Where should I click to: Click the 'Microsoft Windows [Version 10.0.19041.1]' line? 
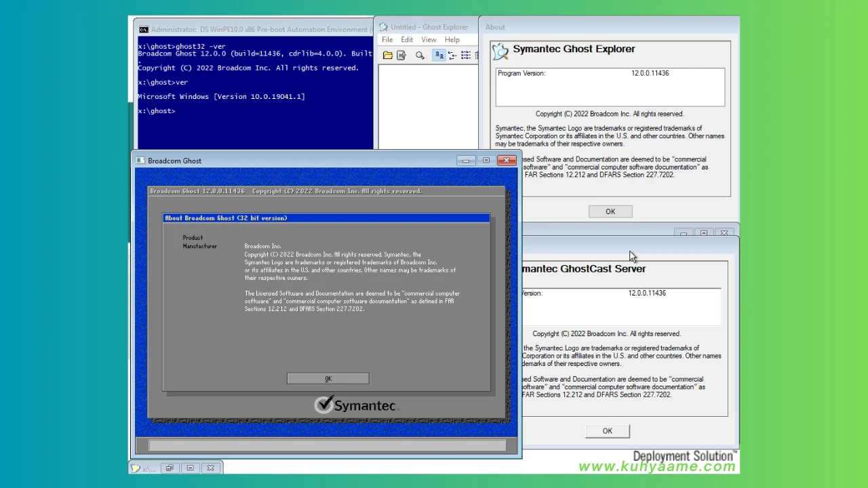tap(221, 96)
